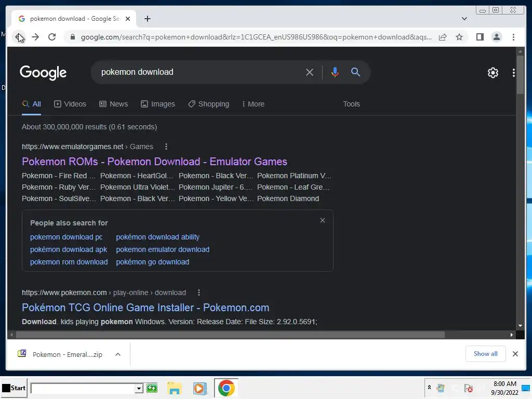Open the pokemon.com result options dots
The width and height of the screenshot is (532, 399).
tap(199, 292)
